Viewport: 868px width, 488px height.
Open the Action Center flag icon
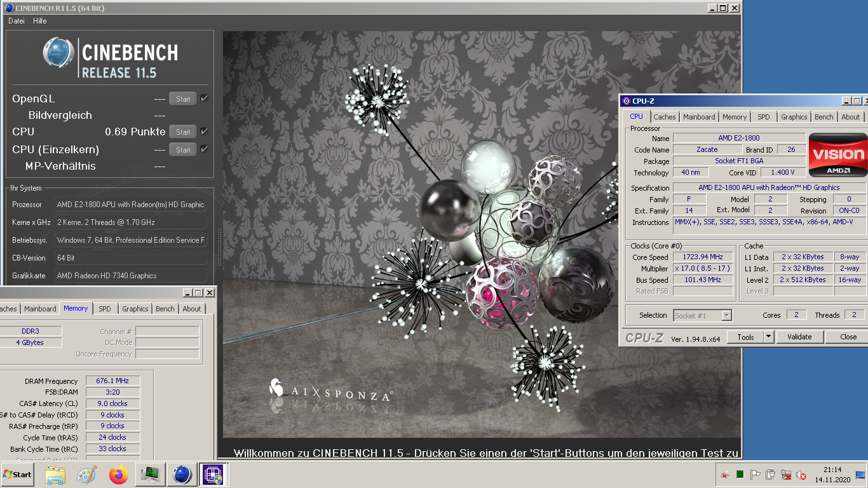pyautogui.click(x=756, y=475)
